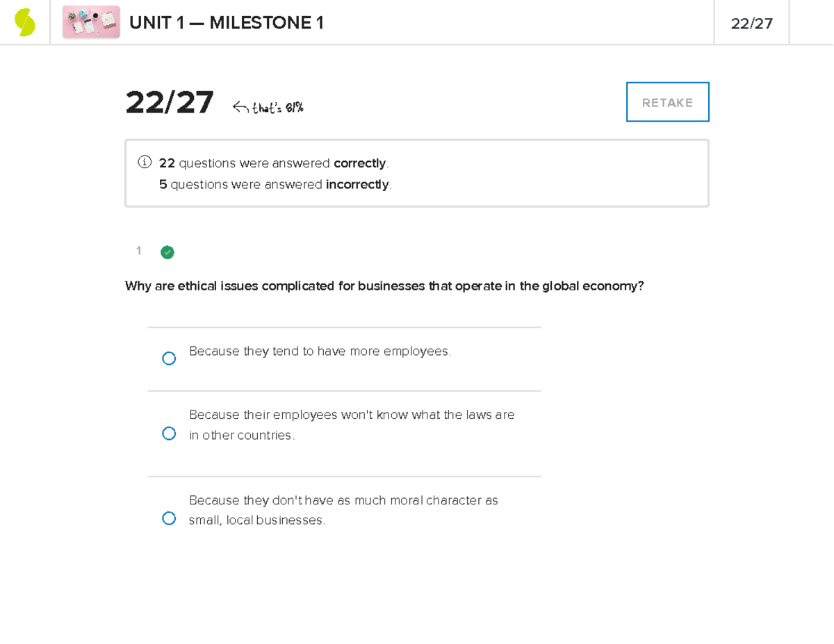Click the Sophia leaf icon in the header

coord(25,22)
